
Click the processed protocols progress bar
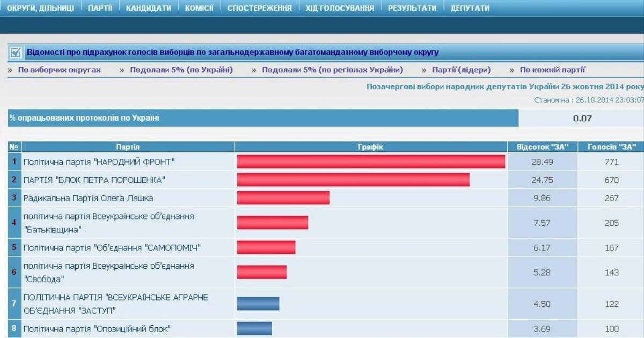pyautogui.click(x=263, y=118)
